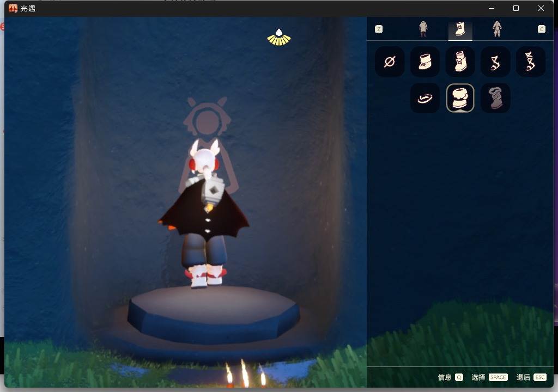Viewport: 558px width, 392px height.
Task: Close the 光遇 game window
Action: click(x=541, y=8)
